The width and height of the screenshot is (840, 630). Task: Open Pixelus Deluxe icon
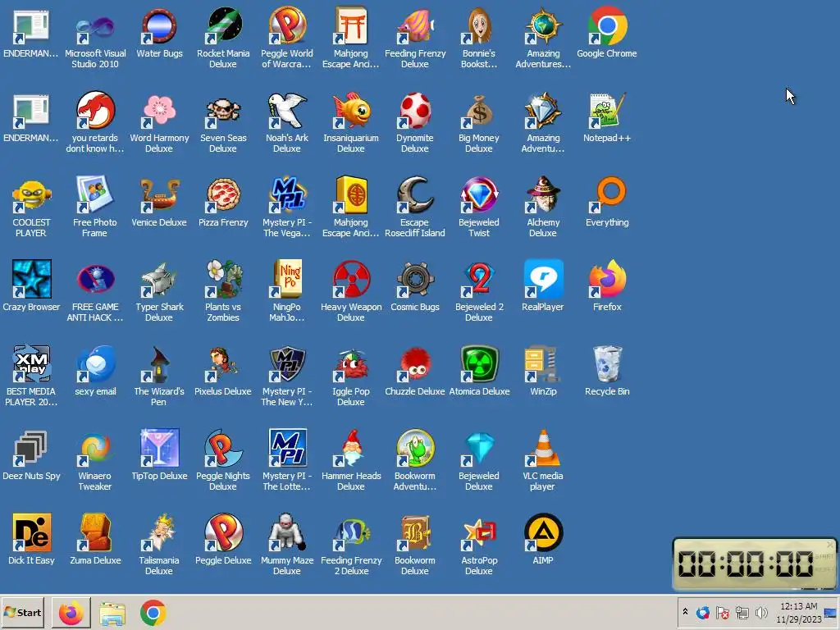point(223,364)
